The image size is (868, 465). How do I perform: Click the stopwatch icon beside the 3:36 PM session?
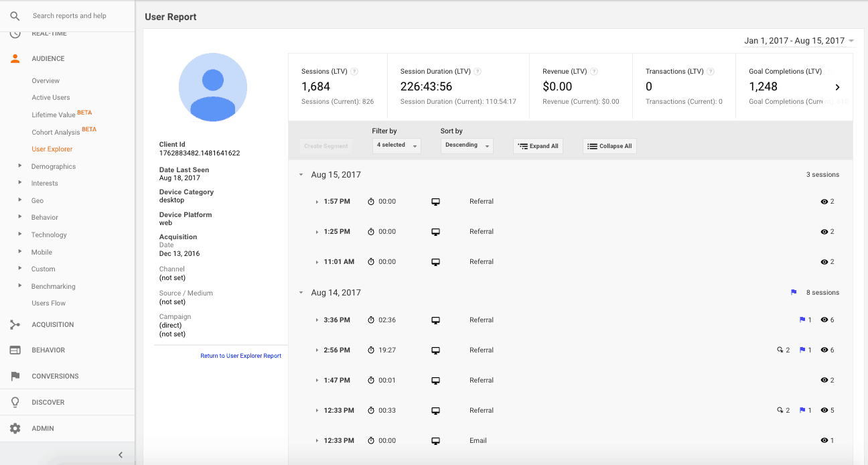(371, 320)
